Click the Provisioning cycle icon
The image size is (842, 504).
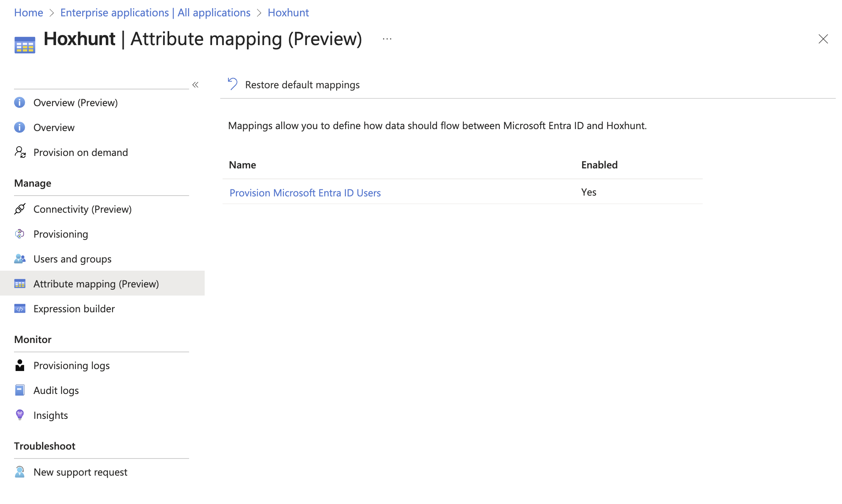[x=19, y=234]
